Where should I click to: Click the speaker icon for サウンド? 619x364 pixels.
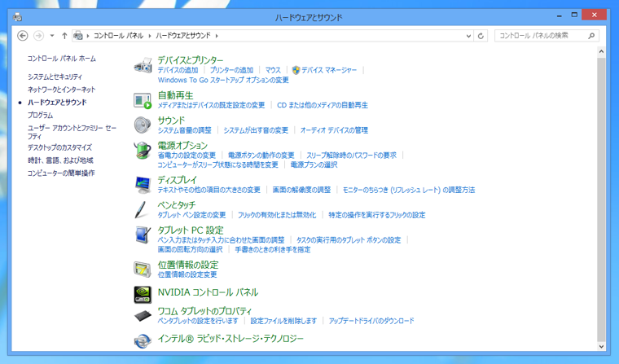pos(143,125)
